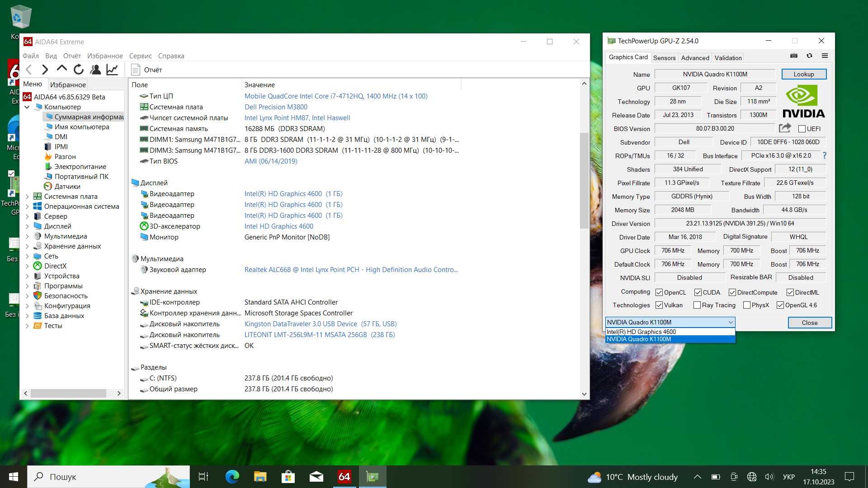The image size is (868, 488).
Task: Expand the Сервер tree node
Action: tap(27, 216)
